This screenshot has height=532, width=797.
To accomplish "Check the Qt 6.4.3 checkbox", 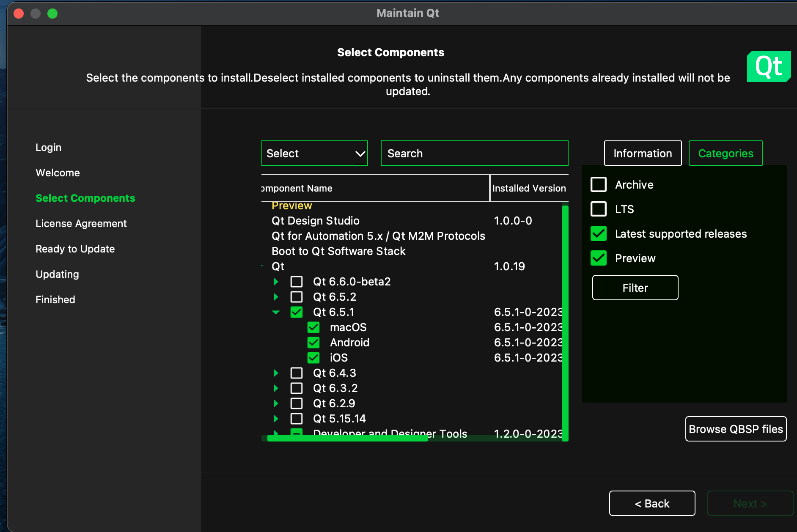I will [297, 373].
